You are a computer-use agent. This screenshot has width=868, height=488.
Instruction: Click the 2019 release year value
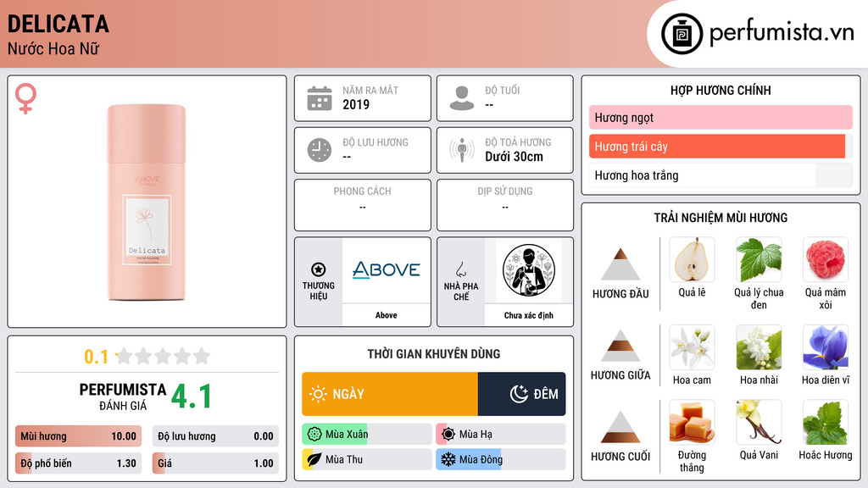356,104
